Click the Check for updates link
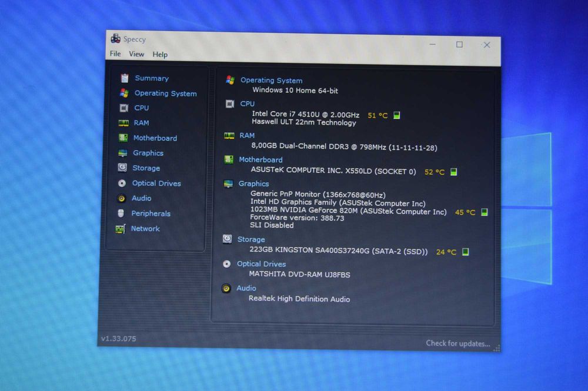Image resolution: width=588 pixels, height=391 pixels. tap(458, 343)
